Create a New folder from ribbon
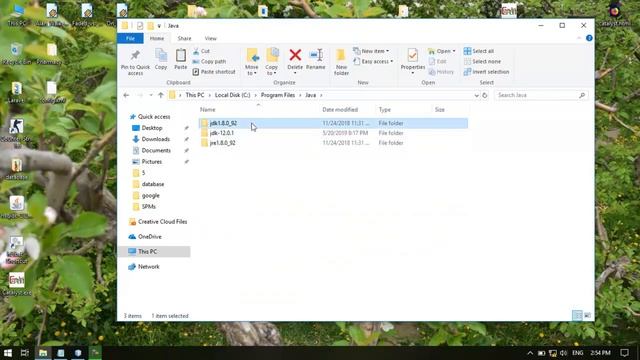Screen dimensions: 640x360 pyautogui.click(x=341, y=62)
